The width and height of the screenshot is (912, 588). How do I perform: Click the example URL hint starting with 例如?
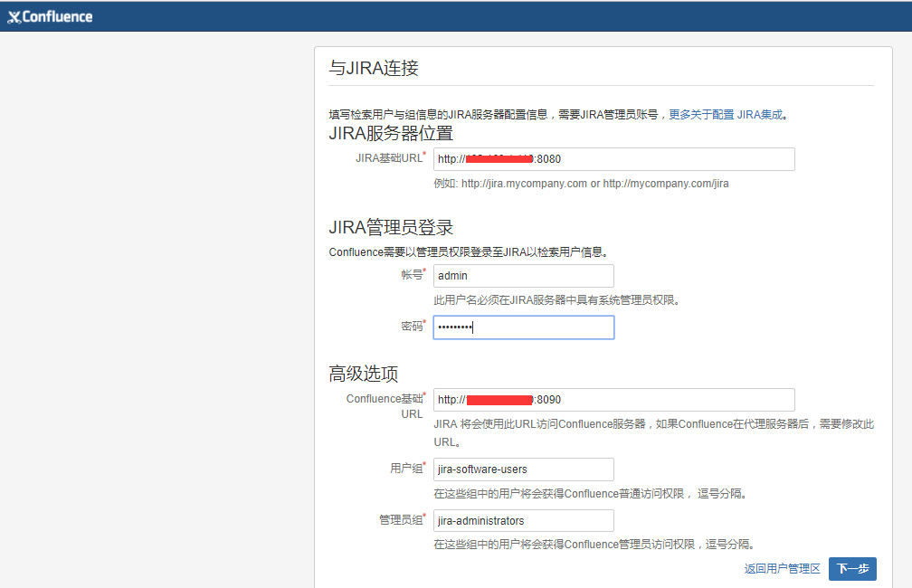tap(581, 184)
